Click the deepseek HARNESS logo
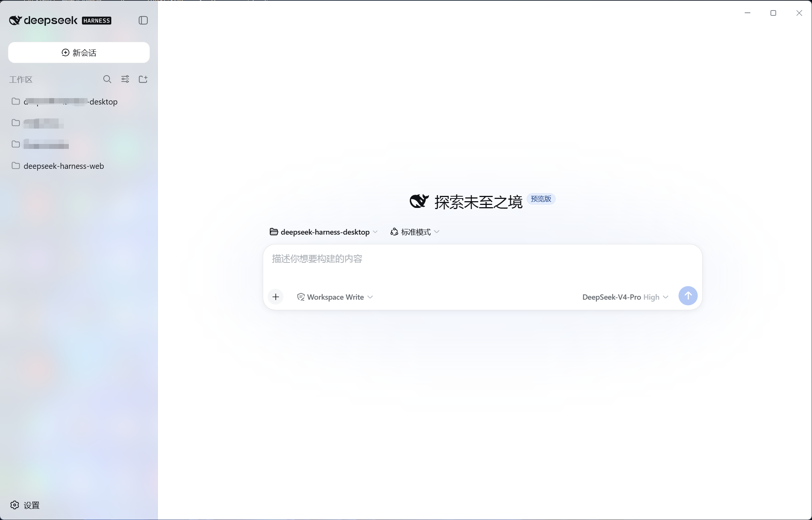 tap(60, 20)
